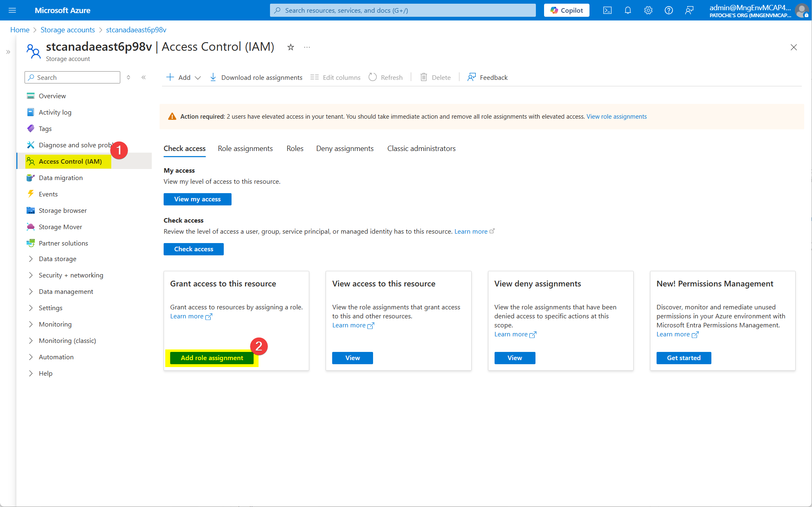The width and height of the screenshot is (812, 507).
Task: Open the notifications bell
Action: [628, 10]
